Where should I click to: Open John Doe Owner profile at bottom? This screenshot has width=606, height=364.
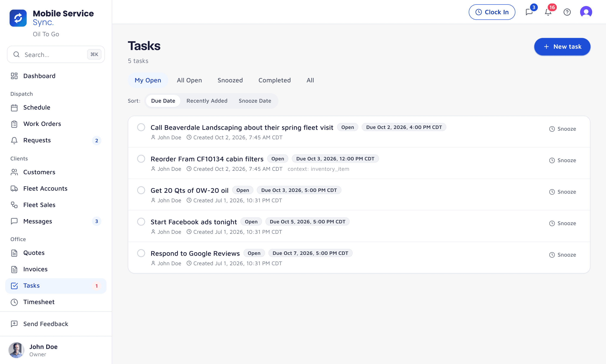(x=56, y=350)
